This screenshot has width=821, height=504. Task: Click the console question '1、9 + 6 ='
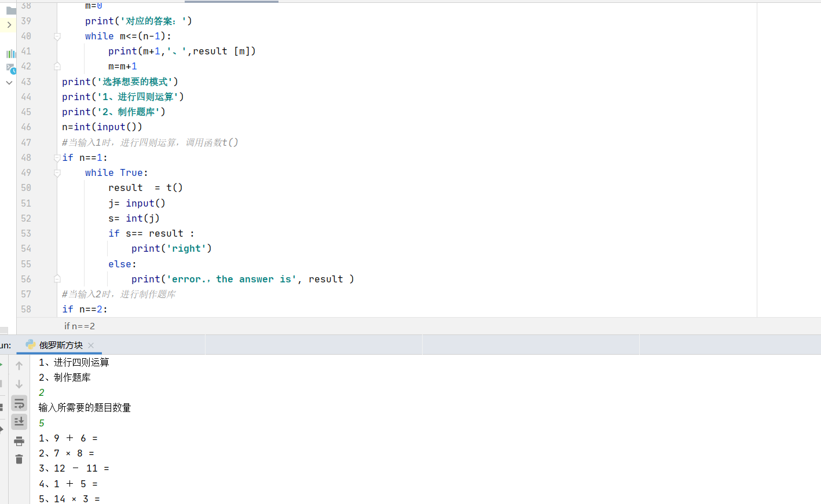68,439
